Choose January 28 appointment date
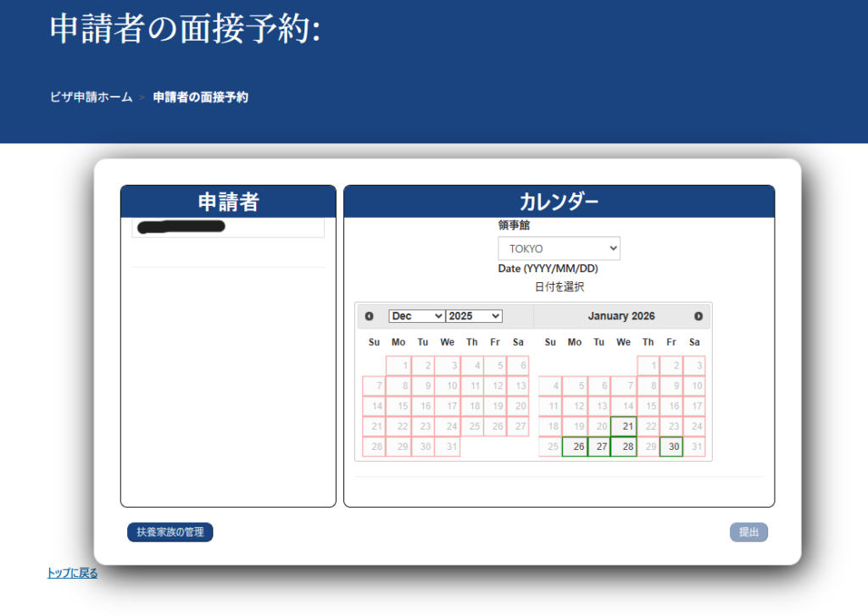 624,447
